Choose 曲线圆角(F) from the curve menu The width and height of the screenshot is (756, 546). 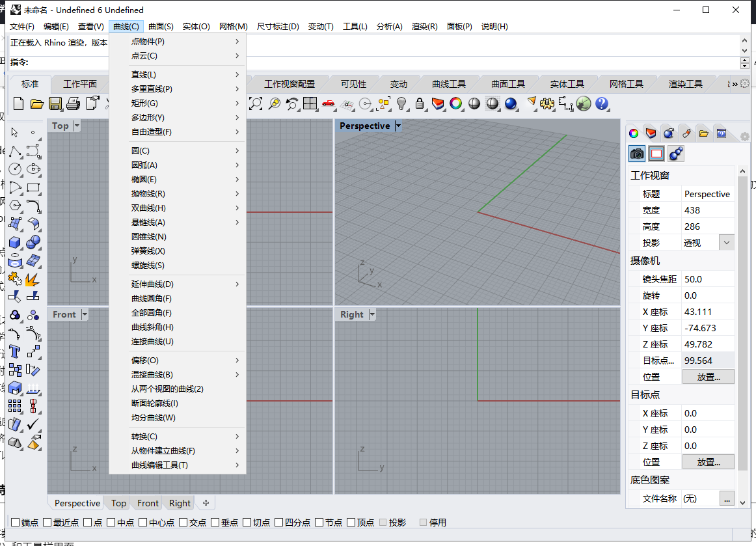point(178,299)
